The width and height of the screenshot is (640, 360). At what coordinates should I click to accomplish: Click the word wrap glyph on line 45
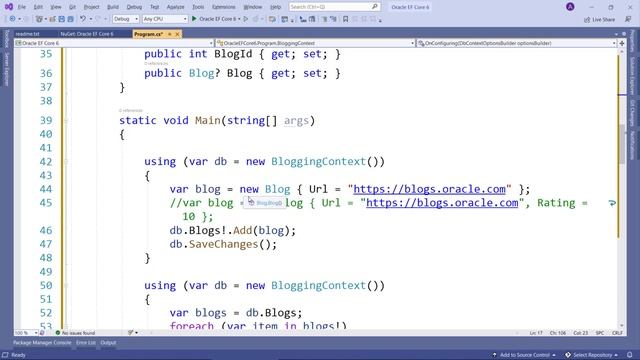(x=612, y=203)
